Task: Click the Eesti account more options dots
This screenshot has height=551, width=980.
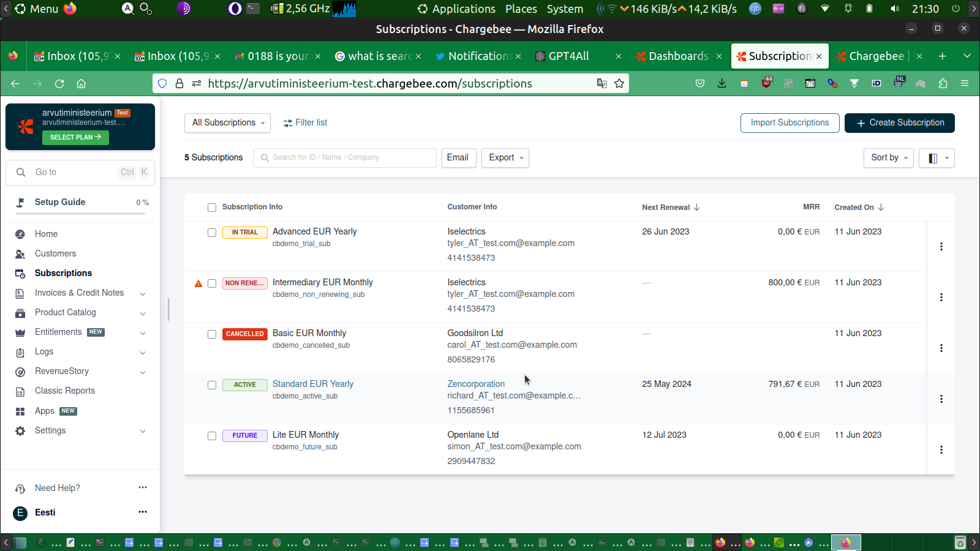Action: (x=143, y=512)
